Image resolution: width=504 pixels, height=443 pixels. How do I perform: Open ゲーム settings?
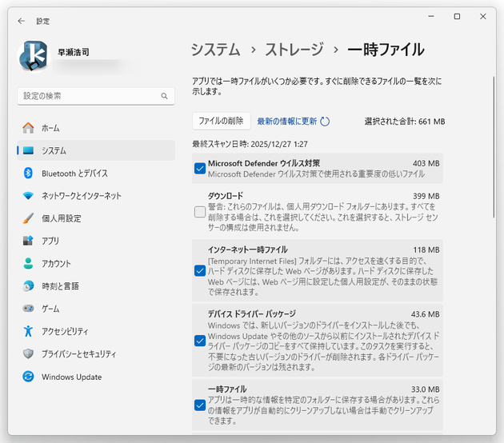96,309
